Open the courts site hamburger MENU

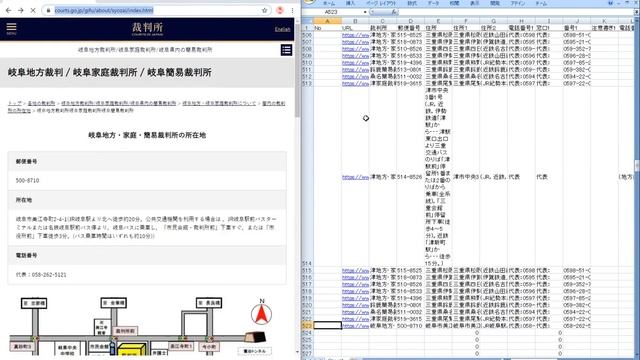[11, 28]
